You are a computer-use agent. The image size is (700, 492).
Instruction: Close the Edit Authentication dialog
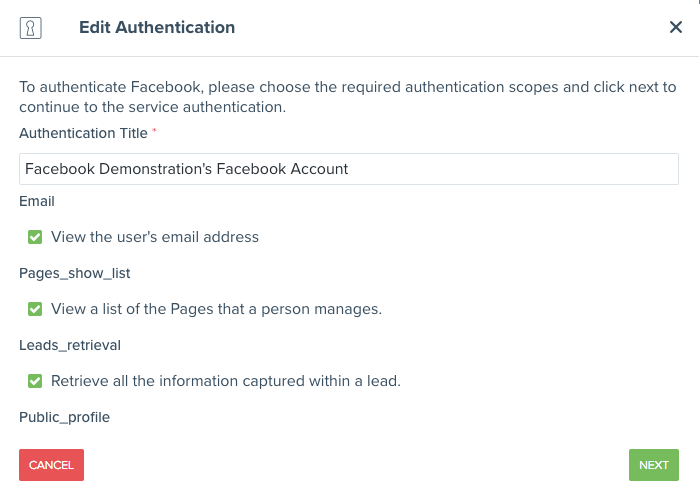(676, 27)
